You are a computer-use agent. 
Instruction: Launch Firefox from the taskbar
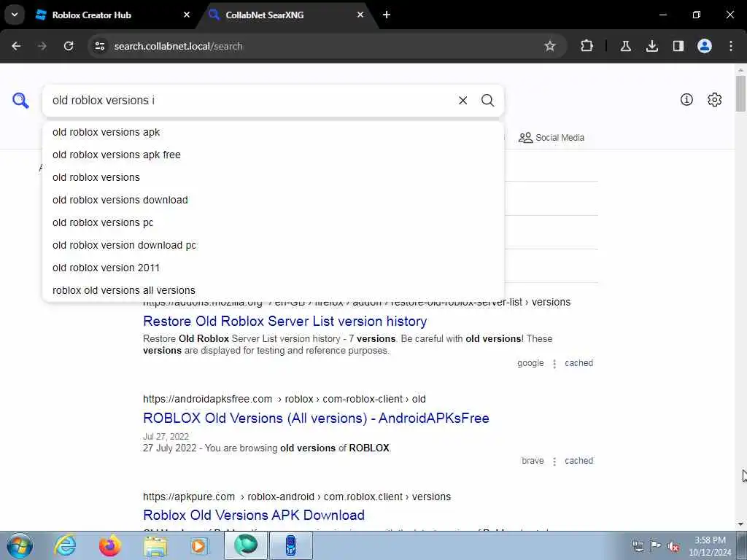109,545
